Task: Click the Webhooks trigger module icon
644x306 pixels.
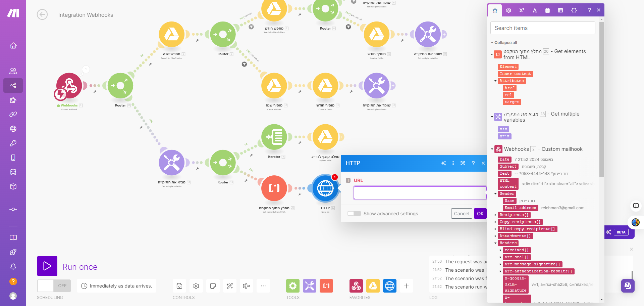Action: coord(69,86)
